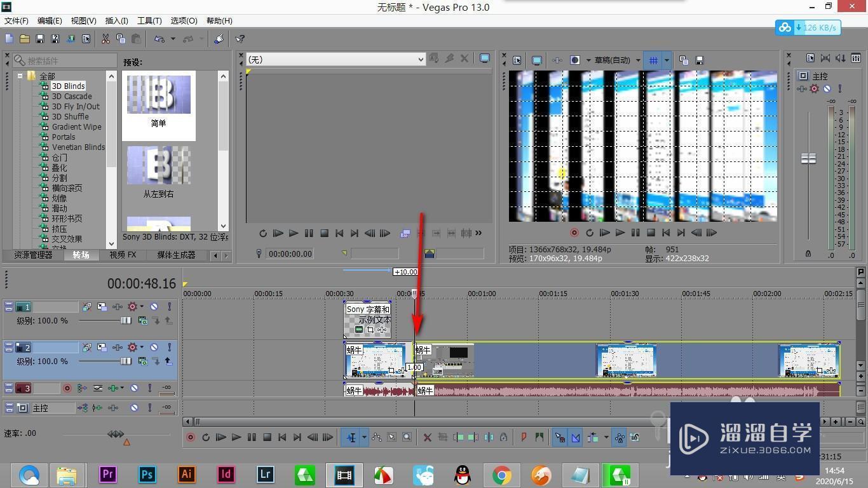
Task: Toggle preview on external monitor
Action: coord(537,60)
